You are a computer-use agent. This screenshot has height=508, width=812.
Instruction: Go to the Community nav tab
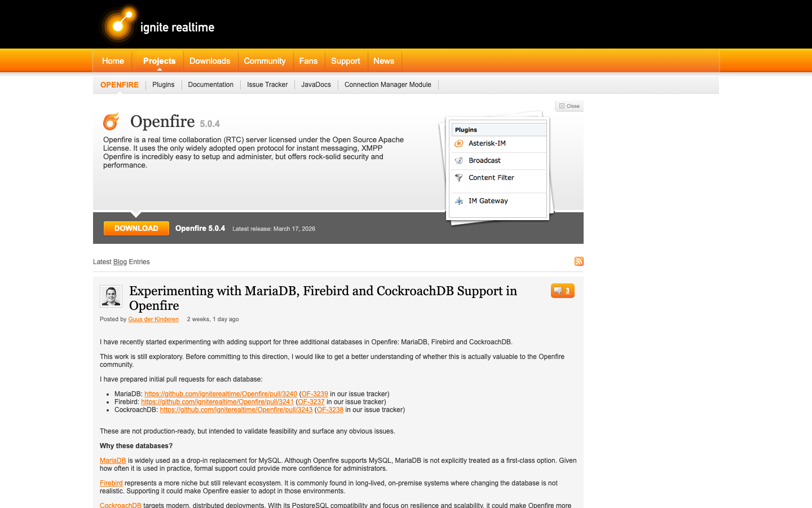click(264, 61)
